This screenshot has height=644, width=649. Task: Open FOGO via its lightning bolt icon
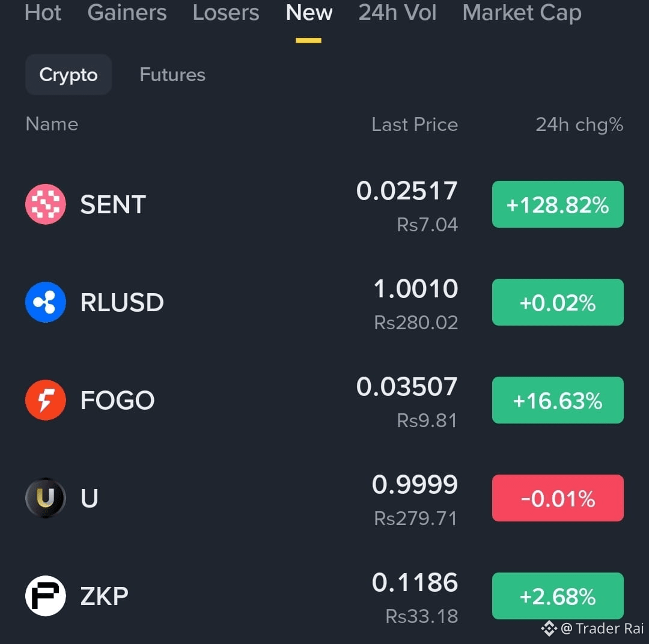pyautogui.click(x=45, y=399)
